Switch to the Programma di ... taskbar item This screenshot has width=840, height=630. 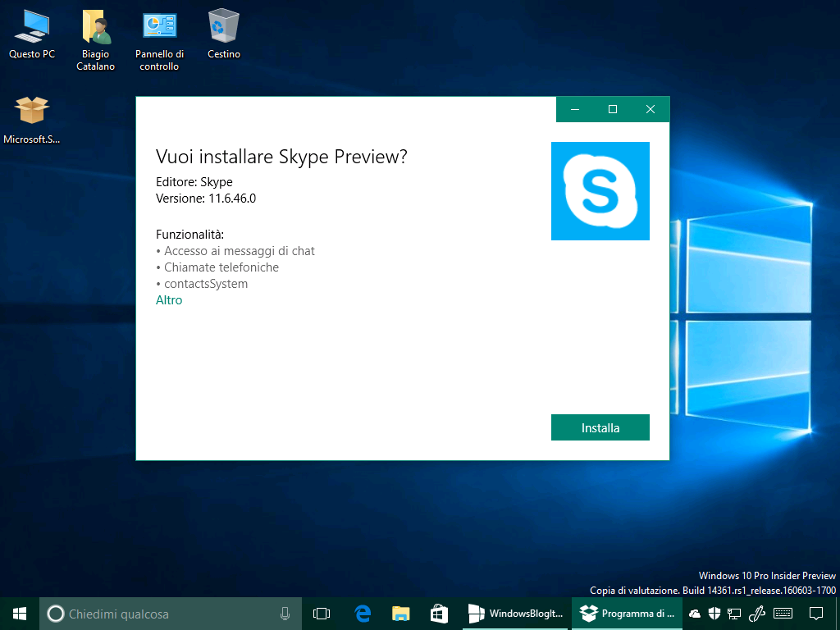tap(627, 614)
